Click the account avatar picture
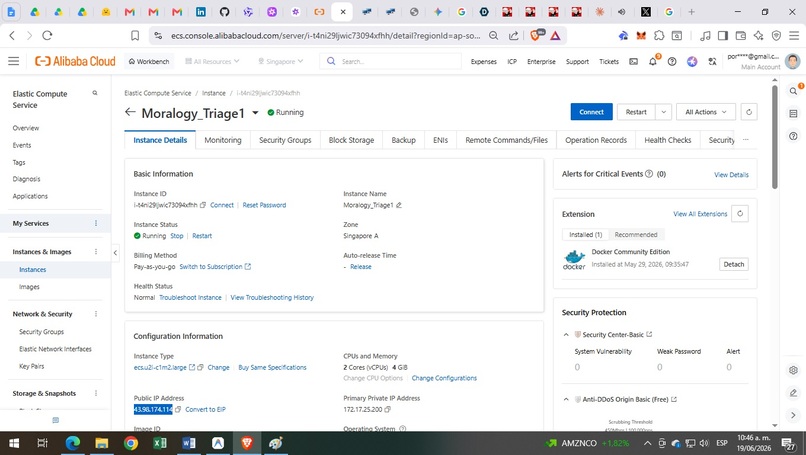The width and height of the screenshot is (806, 455). 793,61
